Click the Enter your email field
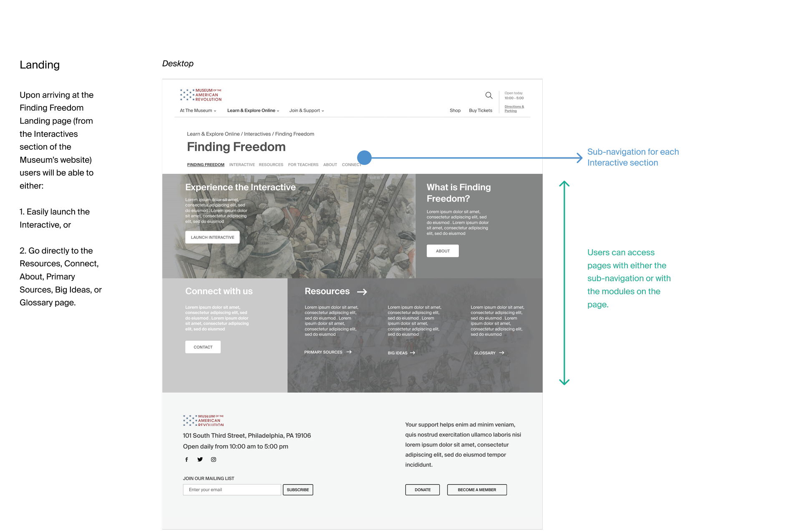Image resolution: width=803 pixels, height=532 pixels. [232, 490]
